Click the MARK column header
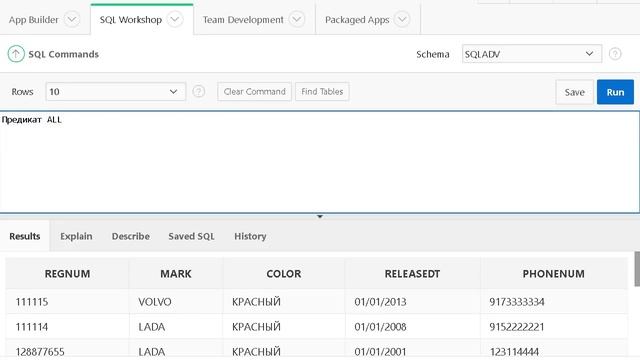 tap(176, 273)
